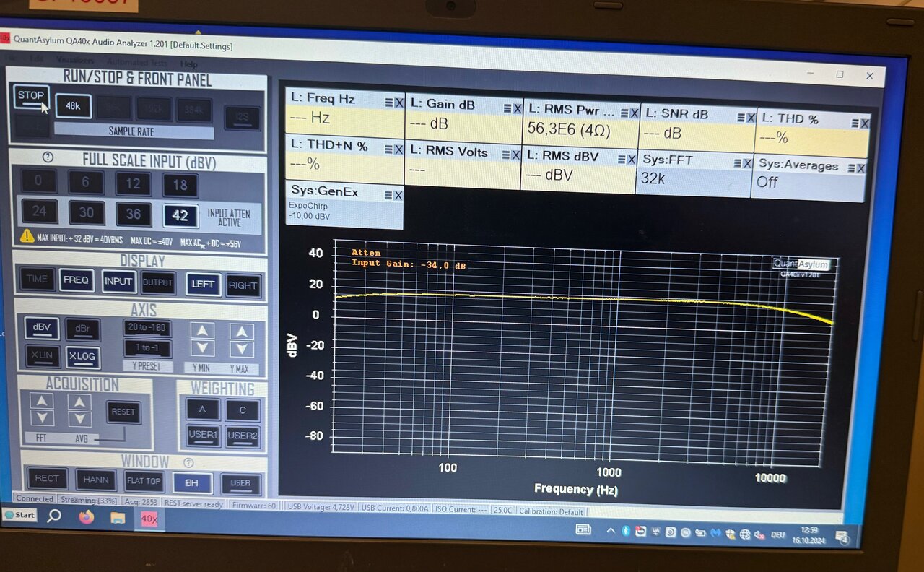Apply the 1 to -1 Y preset
Image resolution: width=924 pixels, height=572 pixels.
147,349
